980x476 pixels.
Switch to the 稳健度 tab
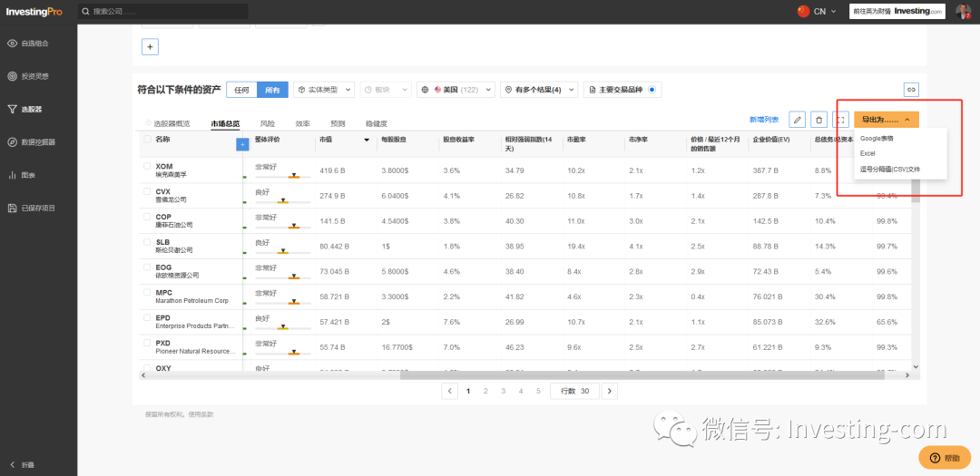click(377, 123)
